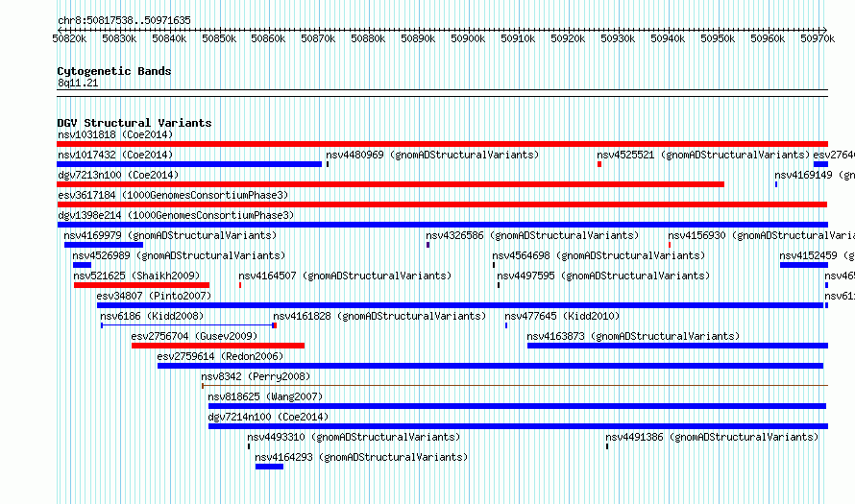
Task: Select the blue dgv7214n100 variant bar
Action: 518,426
